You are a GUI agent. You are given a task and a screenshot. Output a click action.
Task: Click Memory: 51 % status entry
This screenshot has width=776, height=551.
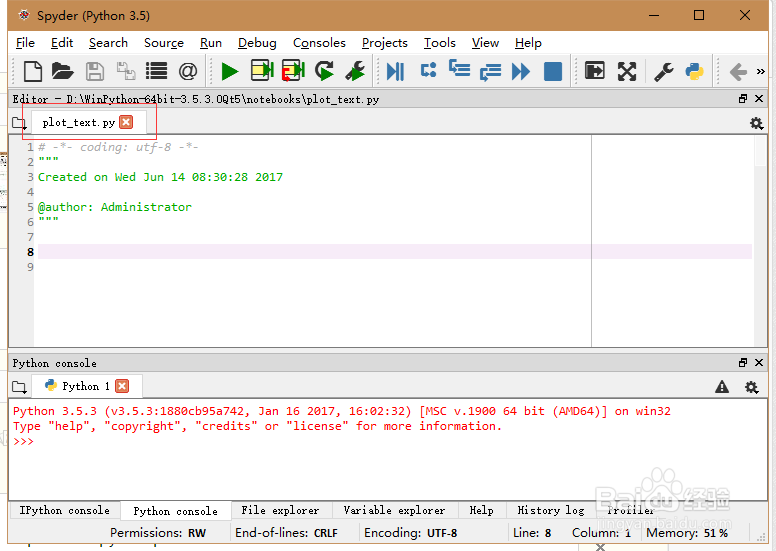tap(687, 533)
